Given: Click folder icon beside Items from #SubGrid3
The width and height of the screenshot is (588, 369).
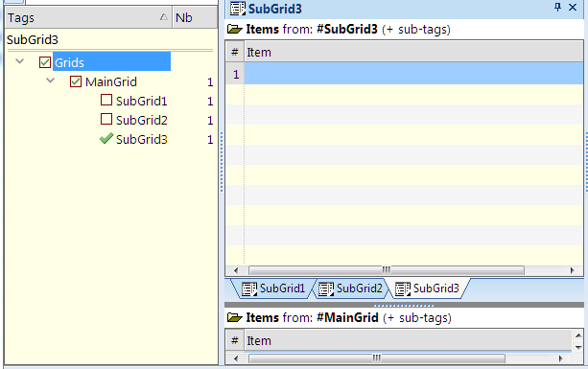Looking at the screenshot, I should tap(235, 29).
